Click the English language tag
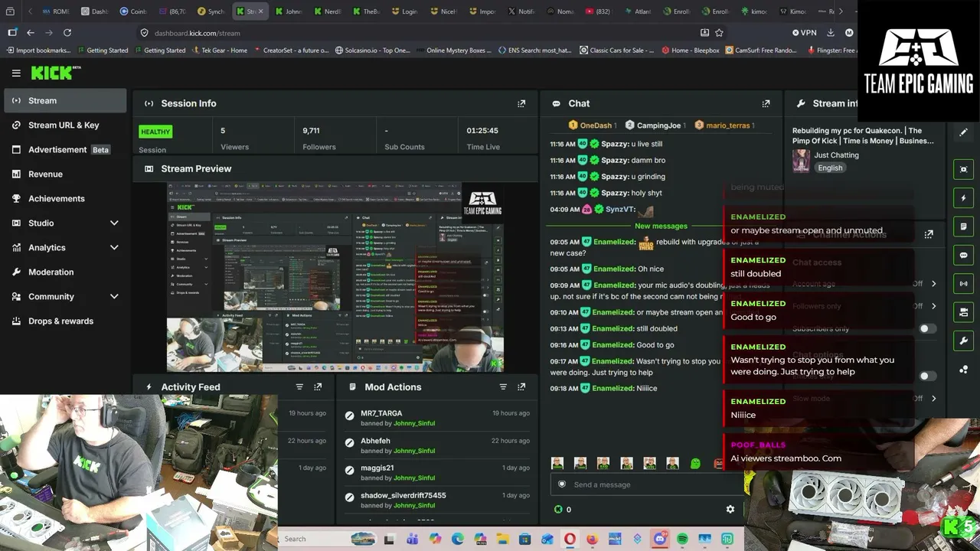 [830, 168]
